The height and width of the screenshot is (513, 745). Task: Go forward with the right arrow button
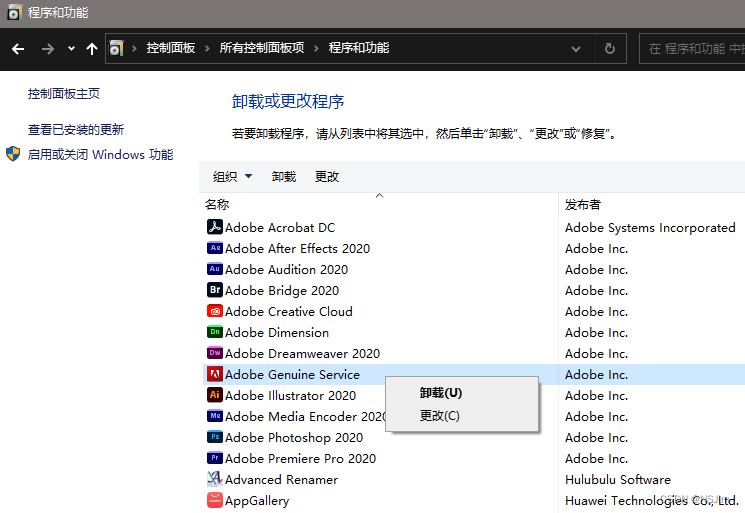pos(48,48)
